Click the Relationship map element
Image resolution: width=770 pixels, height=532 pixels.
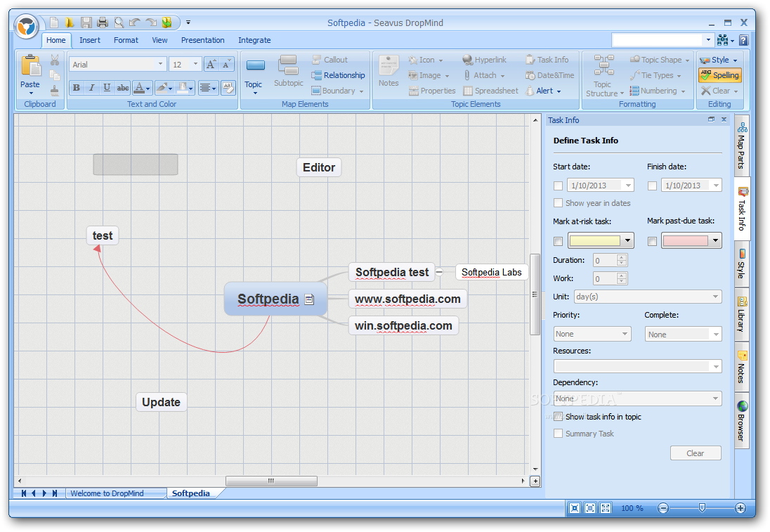point(339,75)
